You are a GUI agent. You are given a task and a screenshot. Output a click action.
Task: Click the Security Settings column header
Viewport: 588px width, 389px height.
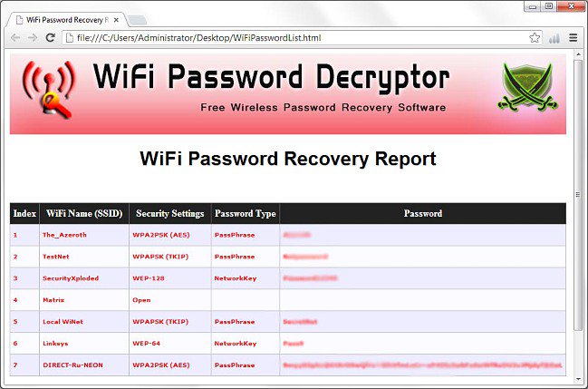(169, 214)
